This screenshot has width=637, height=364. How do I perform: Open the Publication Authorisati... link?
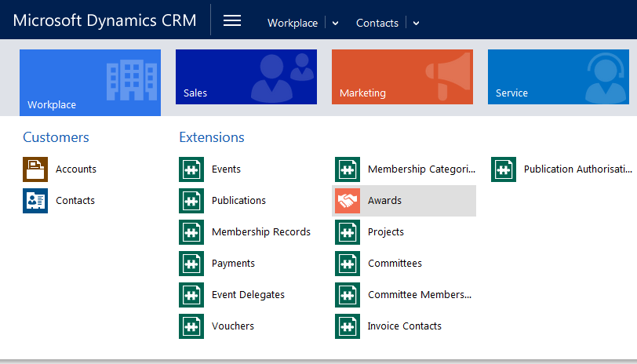click(578, 169)
